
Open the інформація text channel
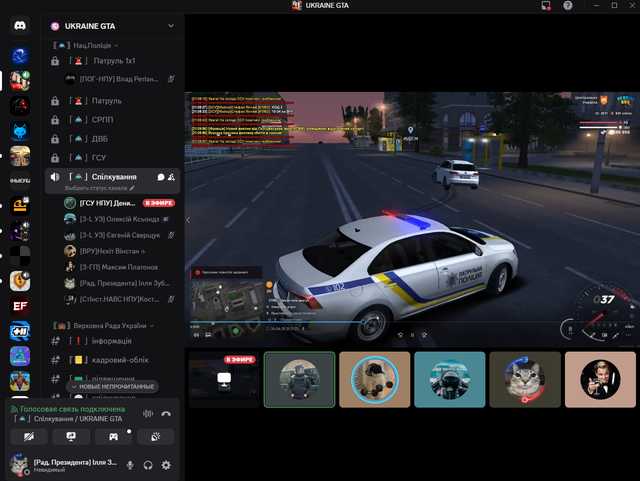coord(113,341)
